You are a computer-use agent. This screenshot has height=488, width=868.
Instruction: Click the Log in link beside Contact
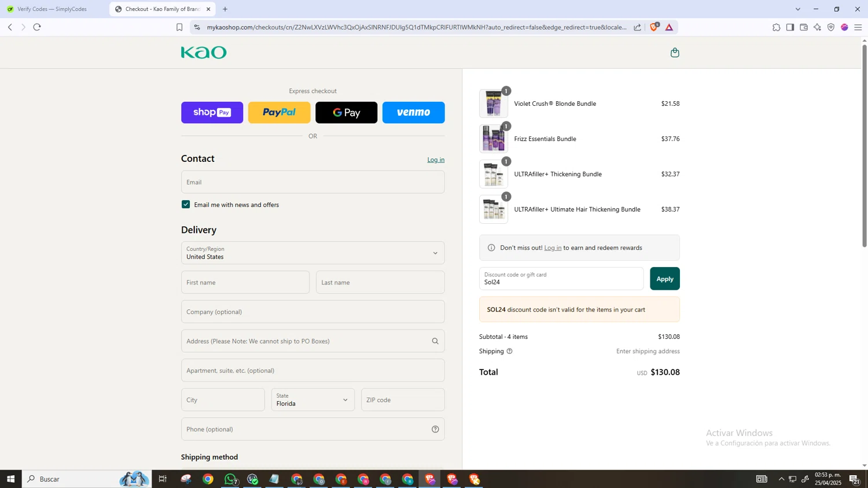[x=436, y=160]
